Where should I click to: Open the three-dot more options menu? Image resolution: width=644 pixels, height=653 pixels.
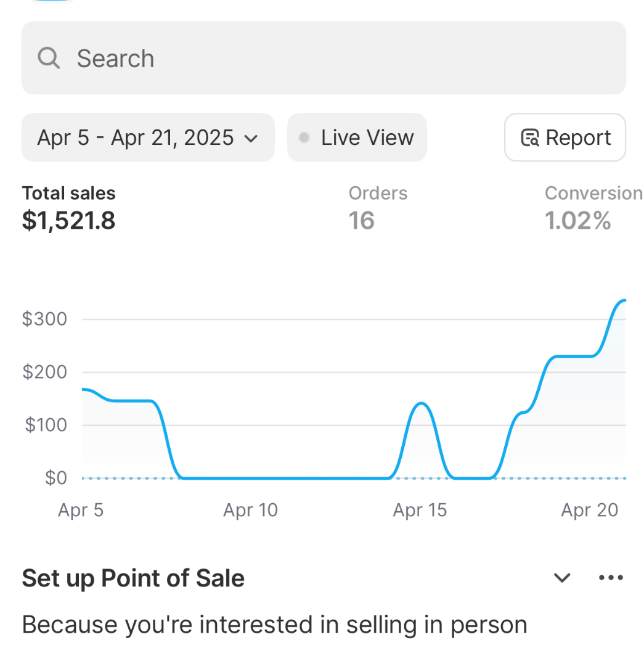611,578
